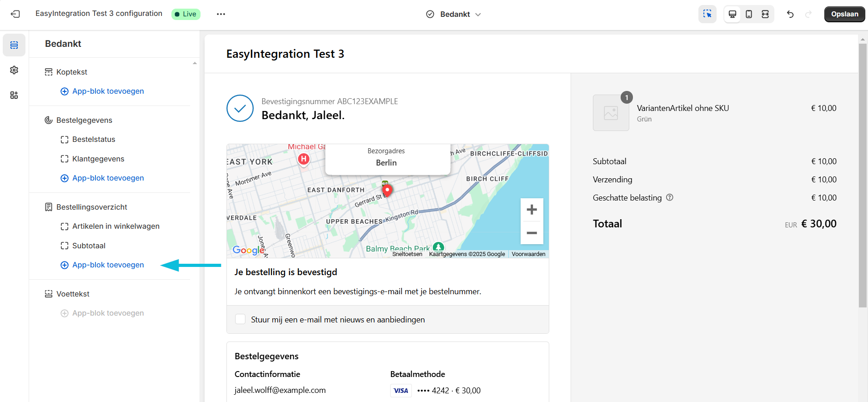Open map Voorwaarden terms link
This screenshot has height=402, width=868.
click(x=528, y=254)
